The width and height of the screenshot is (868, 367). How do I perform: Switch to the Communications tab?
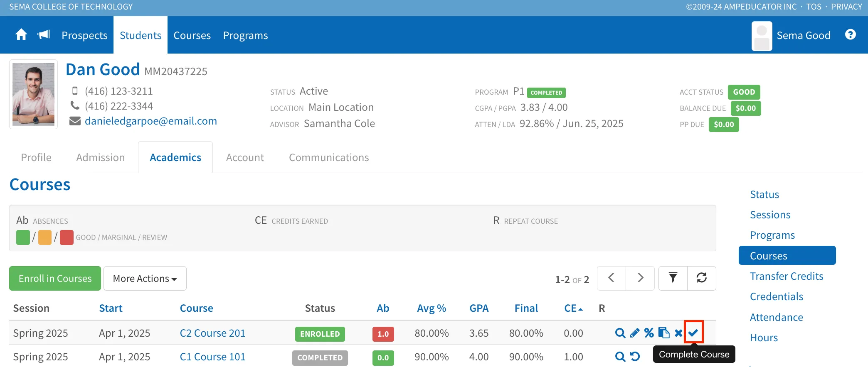pyautogui.click(x=329, y=157)
